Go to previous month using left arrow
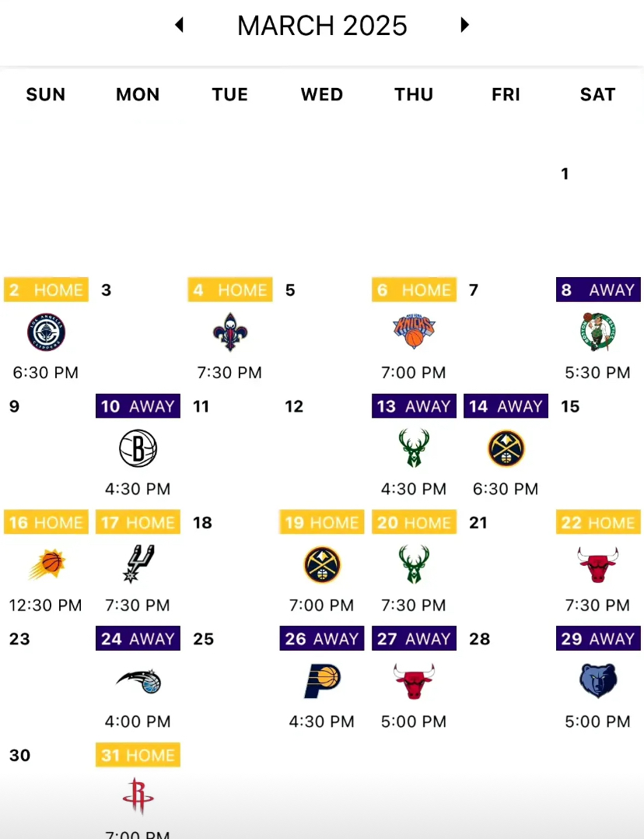The width and height of the screenshot is (644, 839). pyautogui.click(x=180, y=25)
